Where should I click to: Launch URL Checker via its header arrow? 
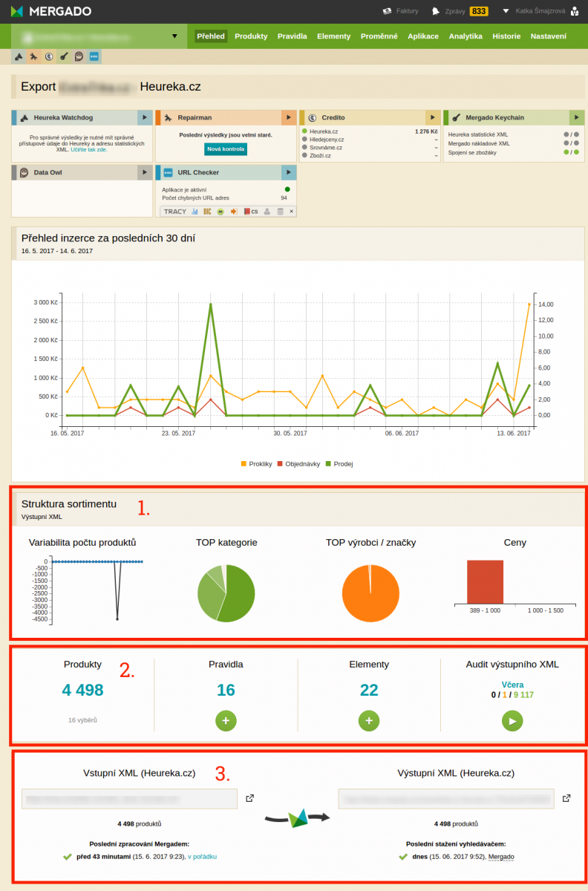[289, 172]
